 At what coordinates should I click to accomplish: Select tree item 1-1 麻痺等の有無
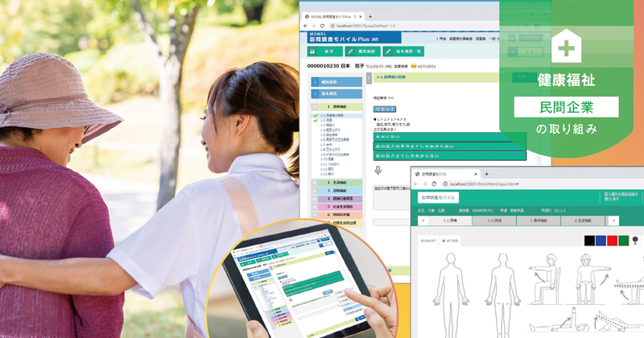click(332, 116)
